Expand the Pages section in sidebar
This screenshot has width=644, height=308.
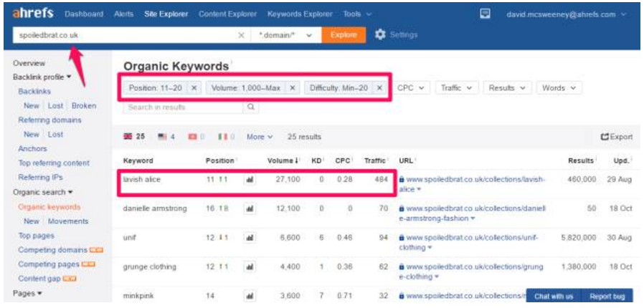[27, 293]
